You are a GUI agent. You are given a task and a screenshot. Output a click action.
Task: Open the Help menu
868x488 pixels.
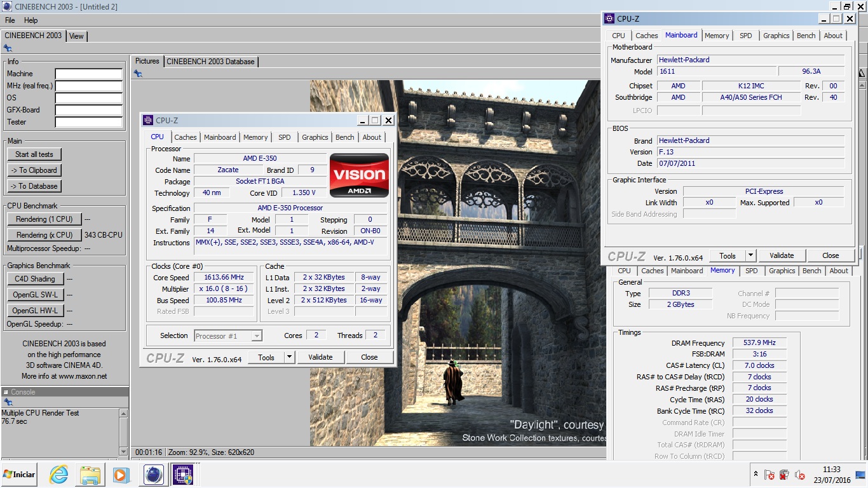click(31, 20)
